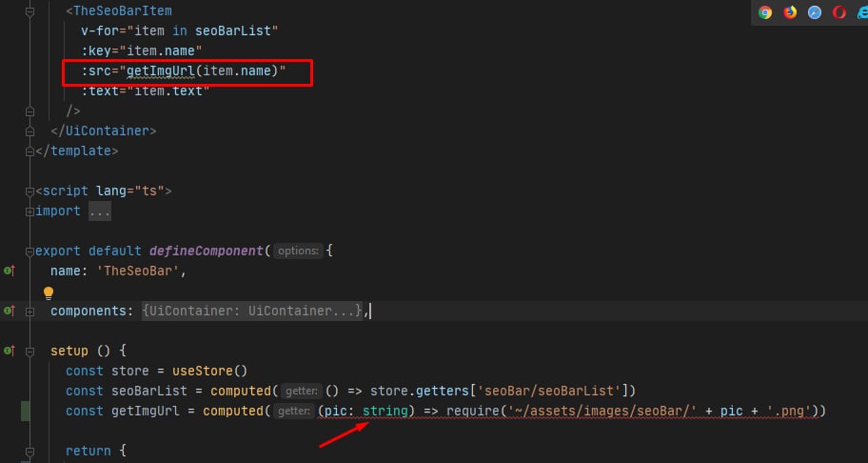Collapse the export default defineComponent block
Screen dimensions: 868x463
click(30, 251)
